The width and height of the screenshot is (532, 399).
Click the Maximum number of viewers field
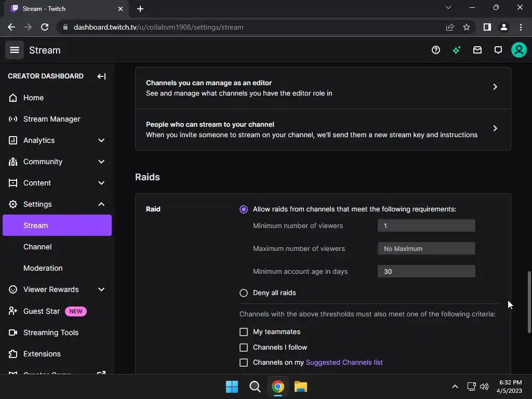[x=426, y=248]
